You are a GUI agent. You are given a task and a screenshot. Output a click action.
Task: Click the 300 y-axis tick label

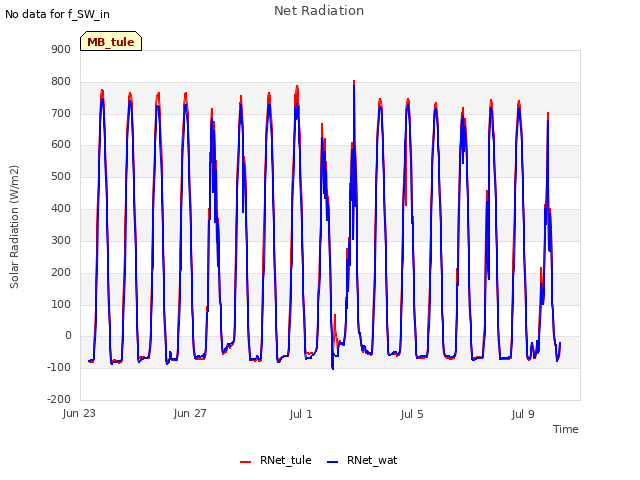[61, 240]
